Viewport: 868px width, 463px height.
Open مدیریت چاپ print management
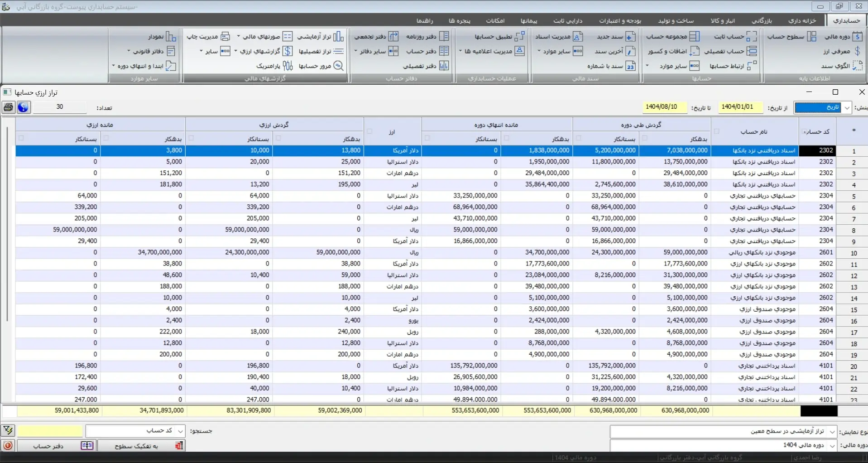(x=225, y=37)
